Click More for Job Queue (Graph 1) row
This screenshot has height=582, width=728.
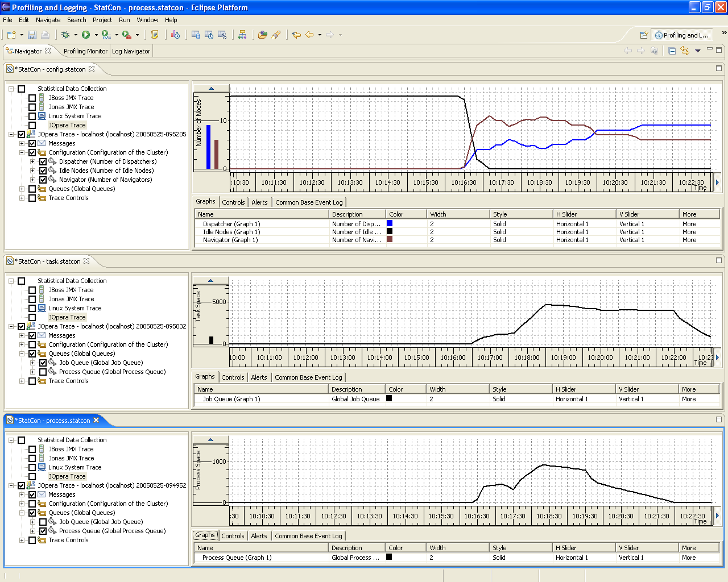click(x=689, y=399)
